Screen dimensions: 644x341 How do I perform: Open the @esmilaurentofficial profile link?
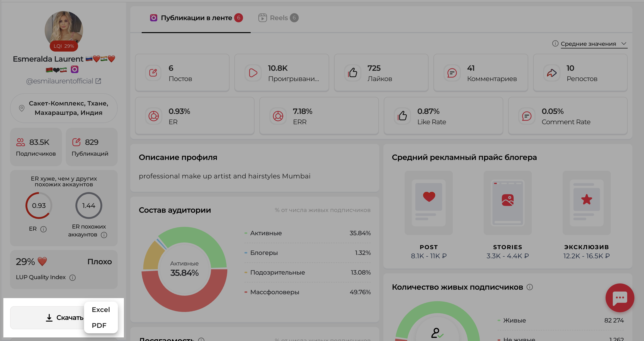(60, 81)
